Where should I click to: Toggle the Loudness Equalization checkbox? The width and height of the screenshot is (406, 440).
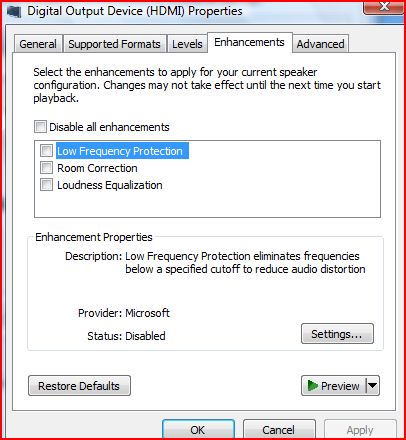point(46,185)
